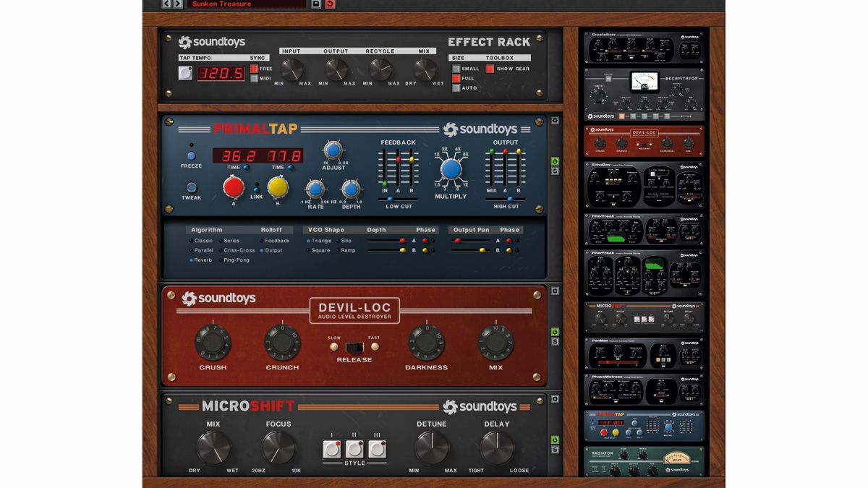Image resolution: width=868 pixels, height=488 pixels.
Task: Go to the previous preset with the left arrow
Action: (166, 4)
